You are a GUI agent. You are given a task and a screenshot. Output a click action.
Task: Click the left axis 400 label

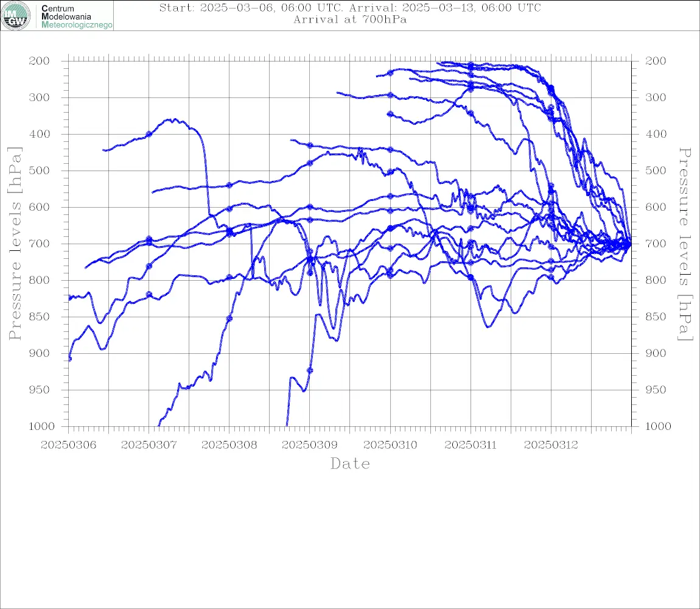click(x=39, y=134)
